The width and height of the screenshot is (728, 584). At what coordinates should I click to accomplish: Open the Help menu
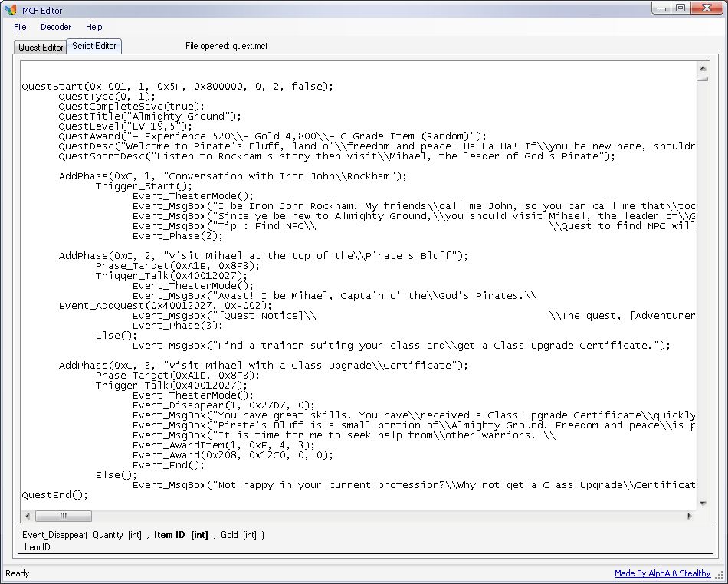tap(93, 27)
